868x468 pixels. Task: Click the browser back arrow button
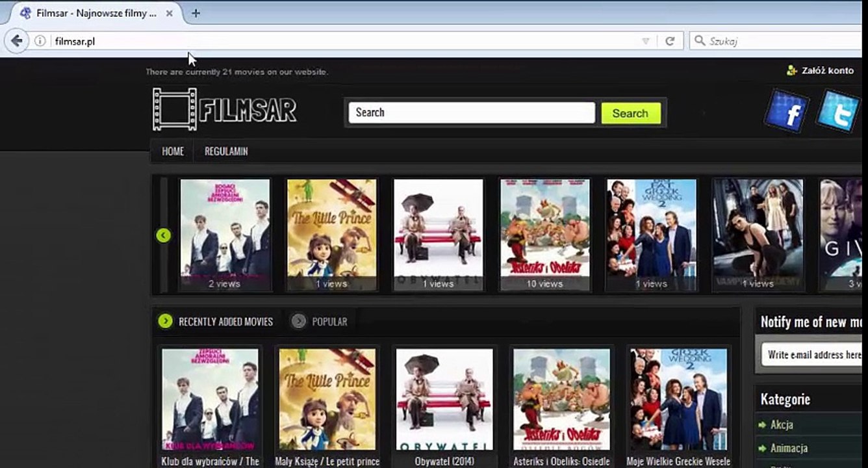tap(16, 41)
